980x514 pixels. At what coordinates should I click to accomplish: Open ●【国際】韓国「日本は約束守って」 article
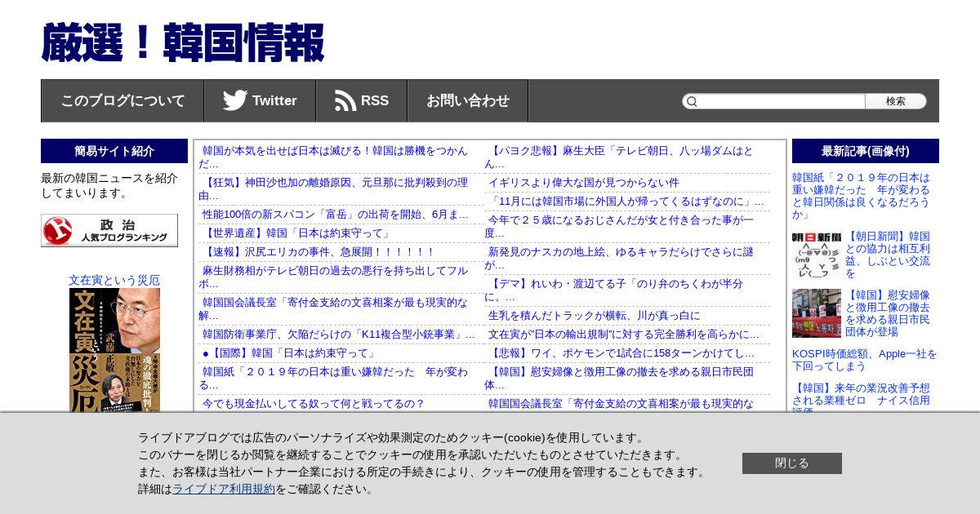coord(289,353)
